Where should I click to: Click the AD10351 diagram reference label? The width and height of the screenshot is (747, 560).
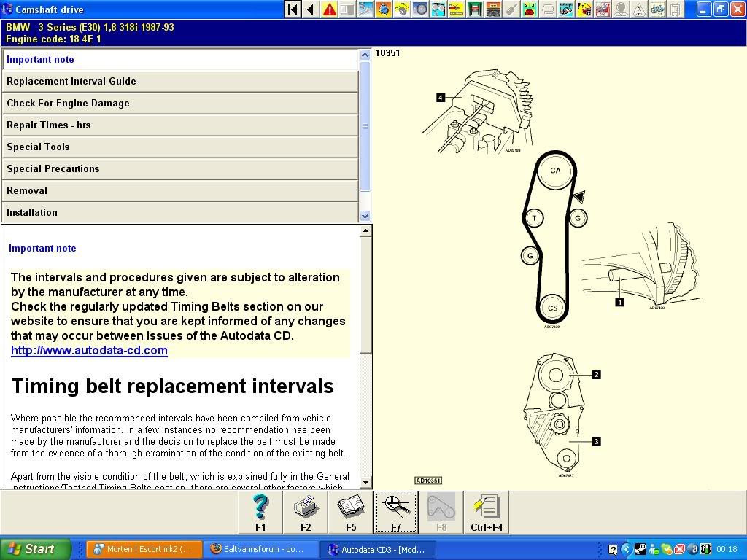pyautogui.click(x=427, y=481)
